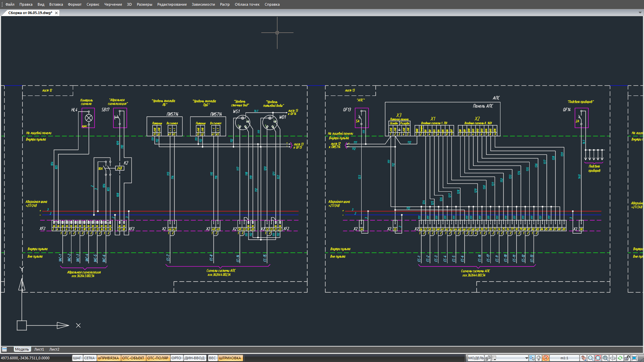Open the 3D menu

[129, 4]
